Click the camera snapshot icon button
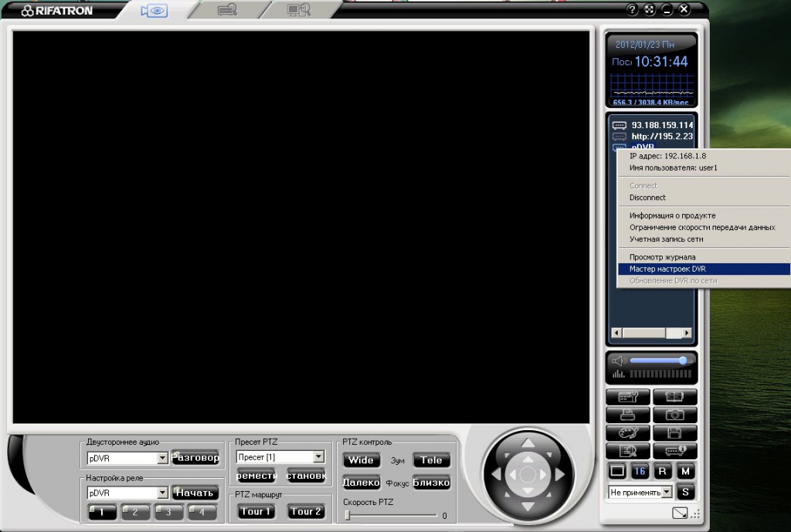Screen dimensions: 791x532 point(674,415)
